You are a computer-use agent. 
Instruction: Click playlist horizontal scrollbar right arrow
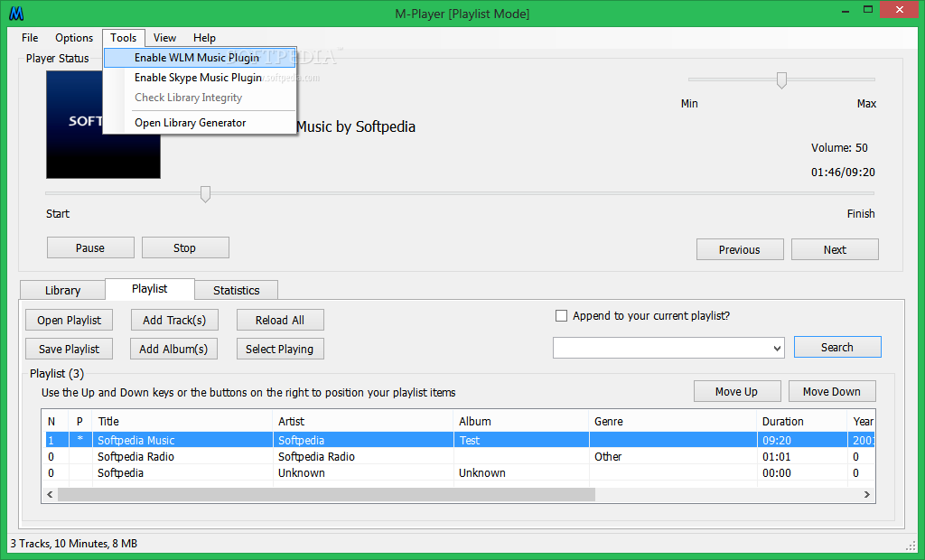866,494
